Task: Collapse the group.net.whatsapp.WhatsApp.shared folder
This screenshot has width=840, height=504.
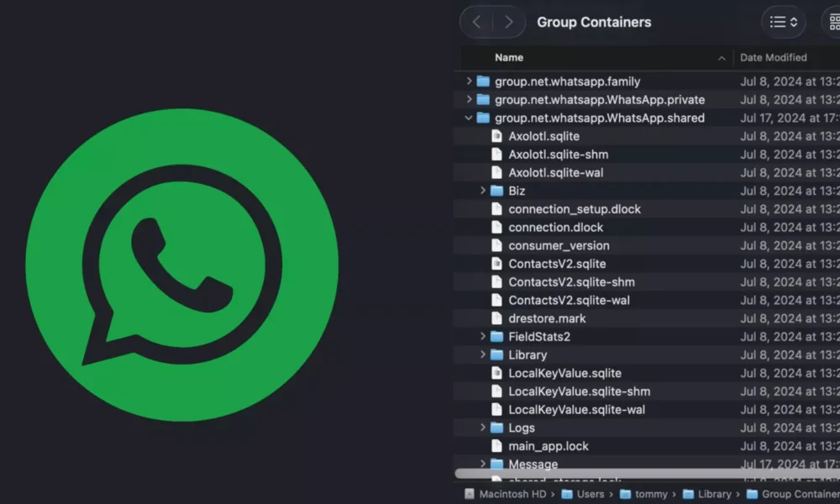Action: (469, 118)
